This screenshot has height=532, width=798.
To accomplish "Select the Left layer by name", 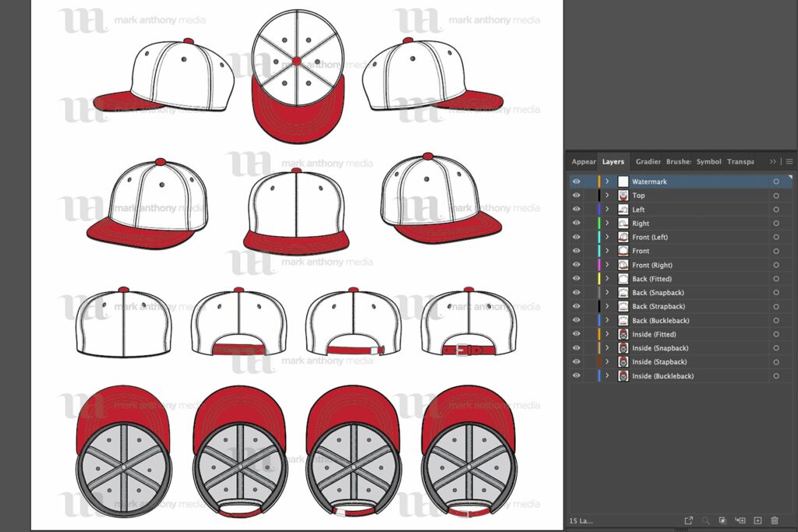I will (637, 210).
